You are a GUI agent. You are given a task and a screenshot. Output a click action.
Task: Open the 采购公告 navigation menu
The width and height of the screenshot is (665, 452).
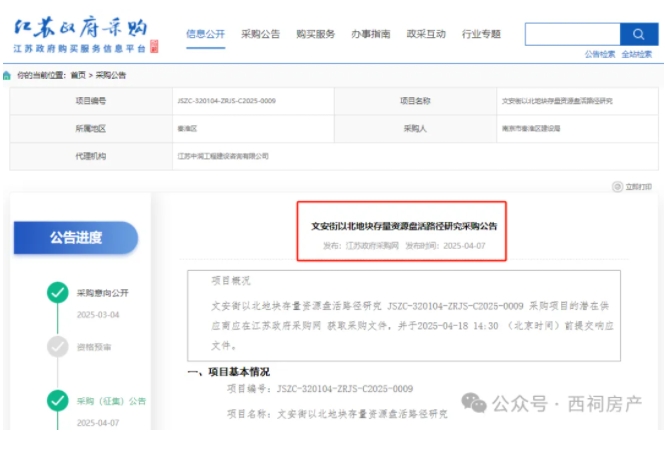tap(260, 34)
